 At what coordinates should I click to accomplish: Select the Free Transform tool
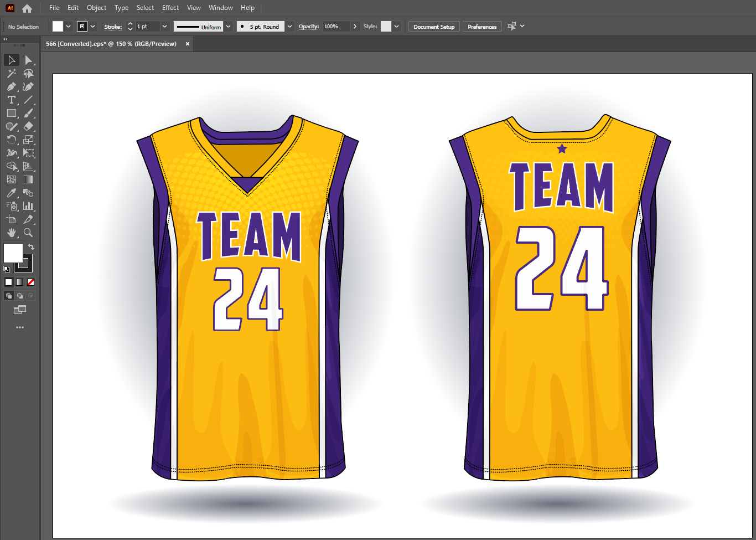coord(29,153)
